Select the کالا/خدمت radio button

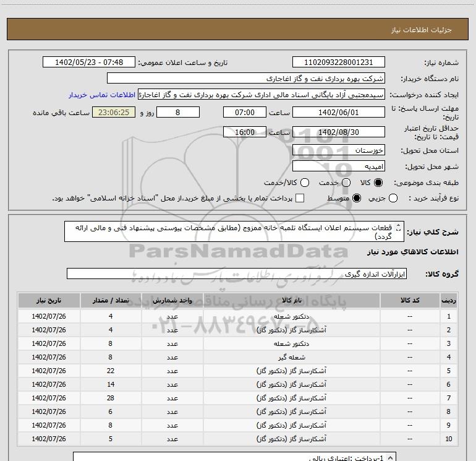coord(305,183)
